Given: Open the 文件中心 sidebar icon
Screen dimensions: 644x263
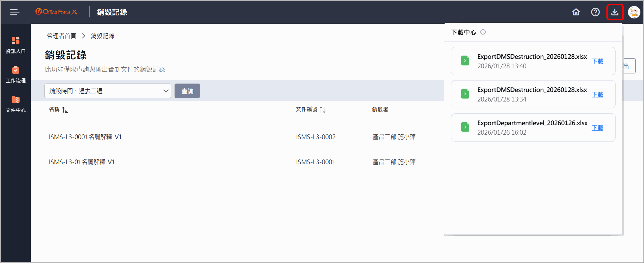Looking at the screenshot, I should point(15,104).
